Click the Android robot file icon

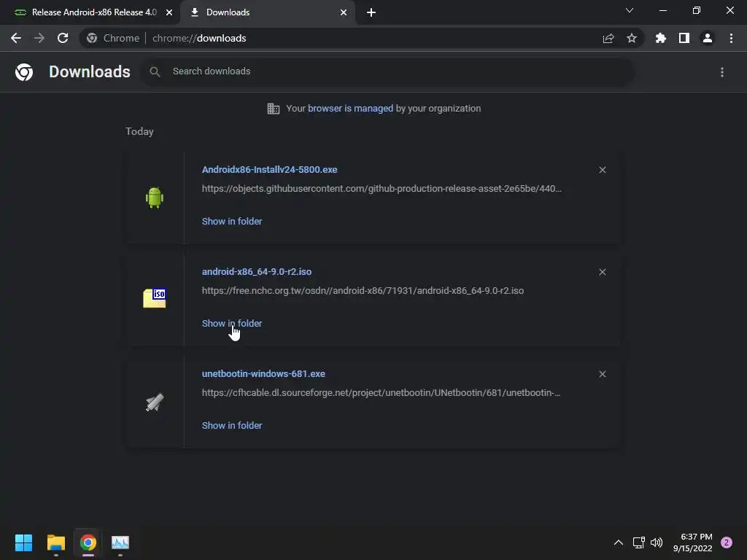(x=155, y=198)
